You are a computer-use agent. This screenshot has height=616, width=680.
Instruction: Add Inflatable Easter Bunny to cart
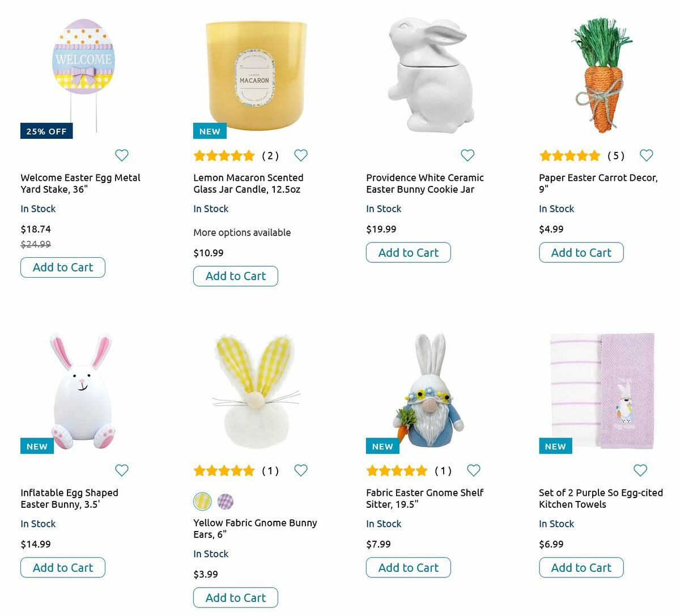(x=63, y=568)
